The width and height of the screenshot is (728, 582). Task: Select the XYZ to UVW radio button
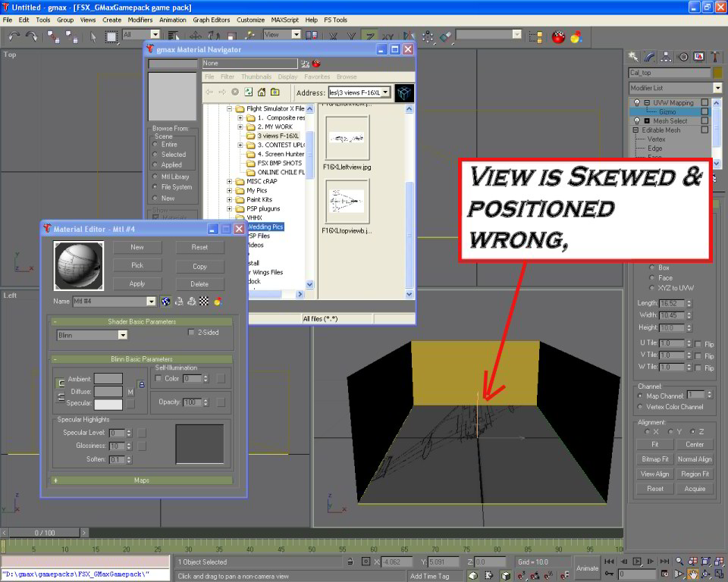(x=652, y=288)
